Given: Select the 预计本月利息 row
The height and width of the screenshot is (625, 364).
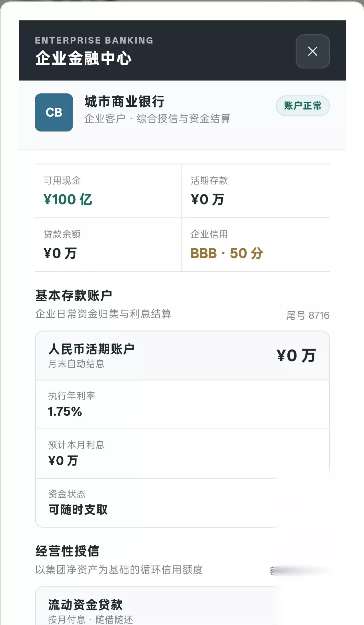Looking at the screenshot, I should tap(182, 454).
